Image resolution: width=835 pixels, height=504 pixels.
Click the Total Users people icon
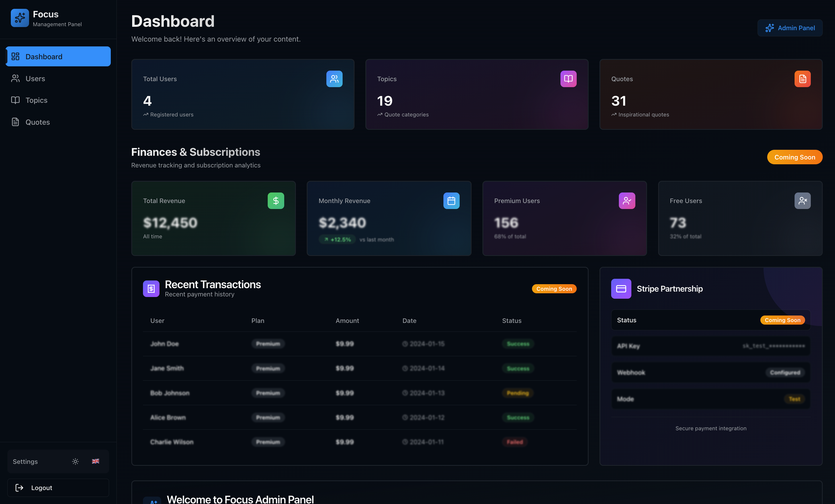[x=334, y=79]
